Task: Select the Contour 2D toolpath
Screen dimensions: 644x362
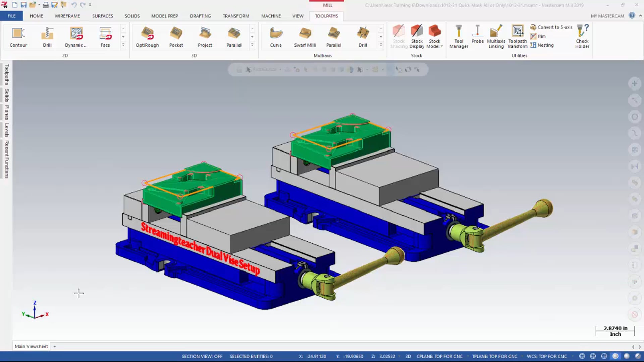Action: [18, 37]
